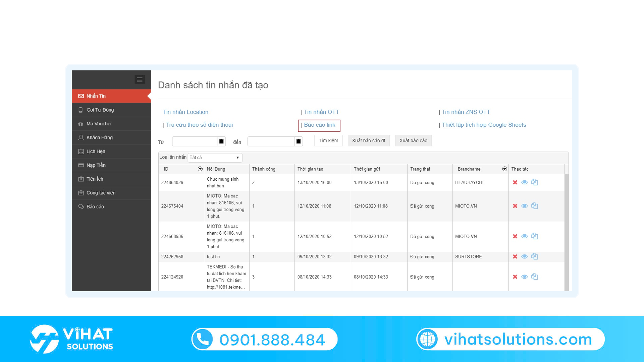Image resolution: width=644 pixels, height=362 pixels.
Task: Open the Brandname column filter arrow
Action: pyautogui.click(x=504, y=169)
